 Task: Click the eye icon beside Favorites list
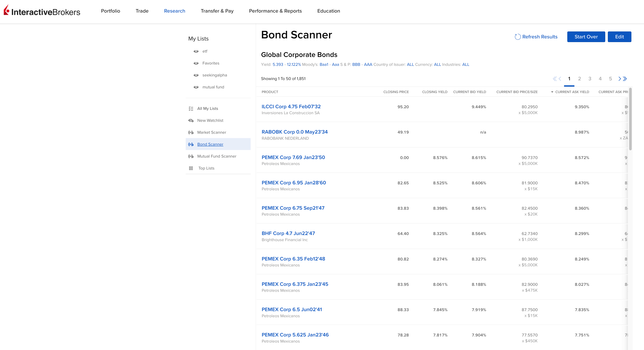click(x=196, y=63)
